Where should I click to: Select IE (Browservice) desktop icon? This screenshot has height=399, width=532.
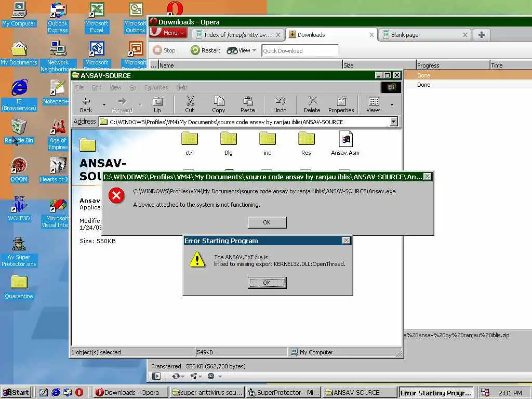[x=19, y=96]
